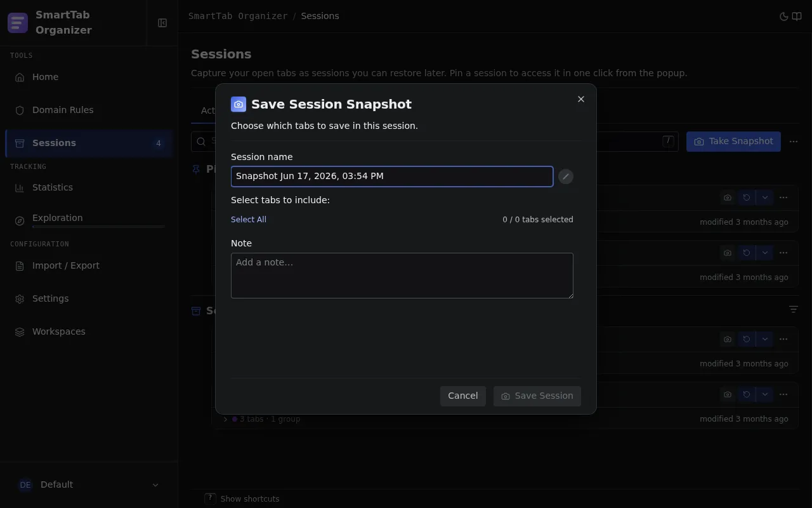The image size is (812, 508).
Task: Click the camera icon on the 3 tabs row
Action: coord(728,394)
